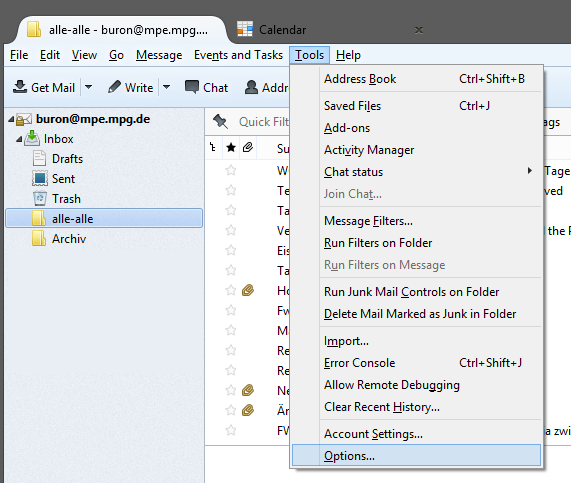Click attachment icon on Är message row
The image size is (571, 483).
coord(248,411)
